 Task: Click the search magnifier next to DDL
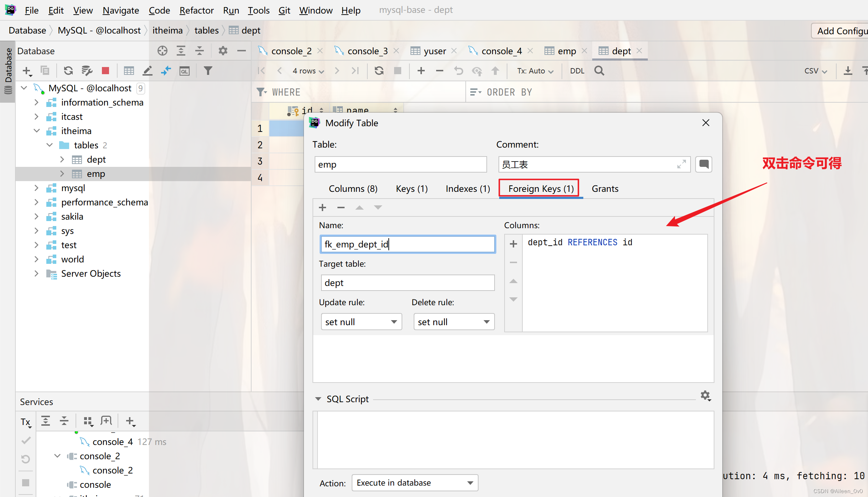[599, 71]
